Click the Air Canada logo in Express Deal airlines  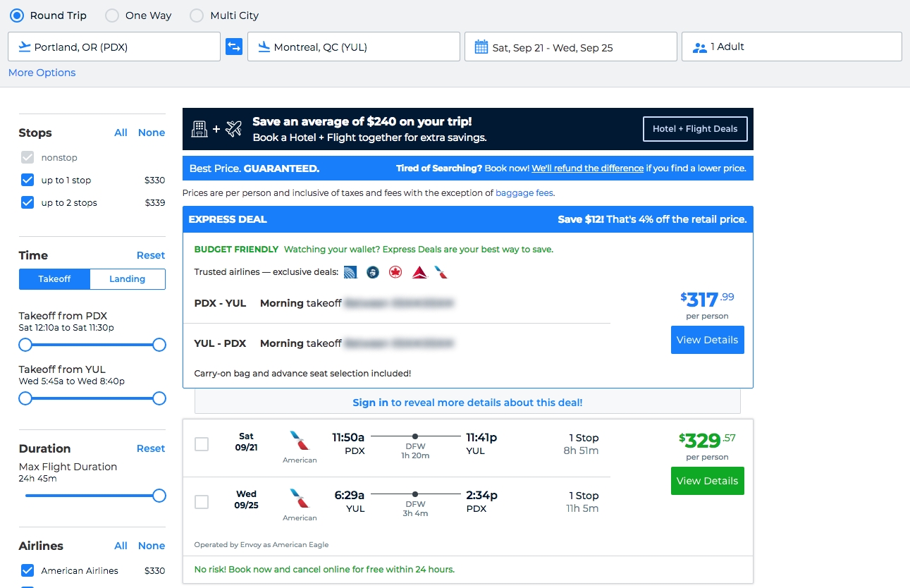pyautogui.click(x=395, y=272)
